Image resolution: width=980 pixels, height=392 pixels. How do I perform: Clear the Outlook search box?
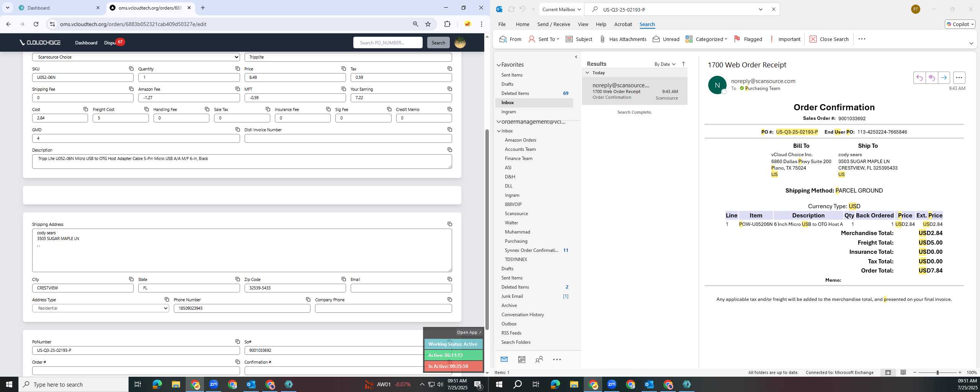[x=773, y=9]
